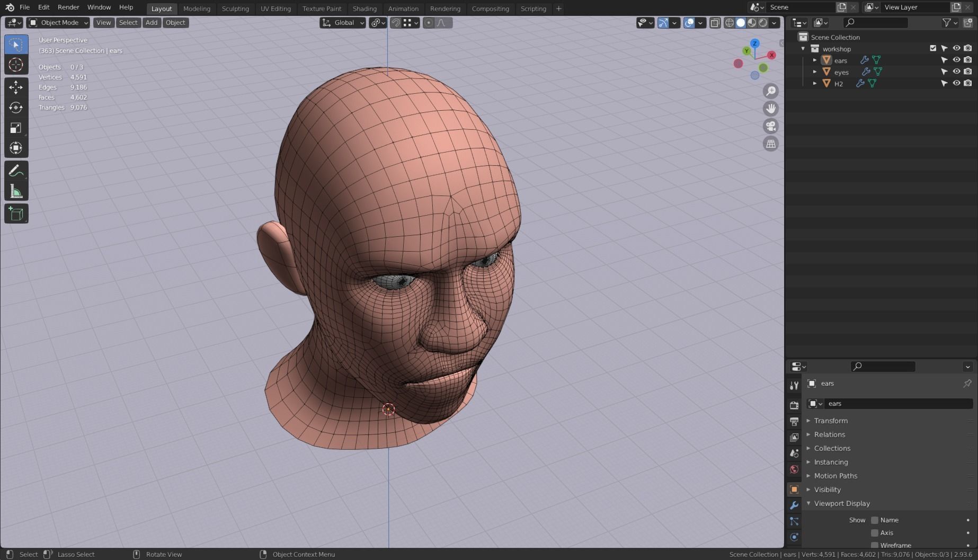Image resolution: width=978 pixels, height=560 pixels.
Task: Open the viewport Add menu
Action: 152,23
